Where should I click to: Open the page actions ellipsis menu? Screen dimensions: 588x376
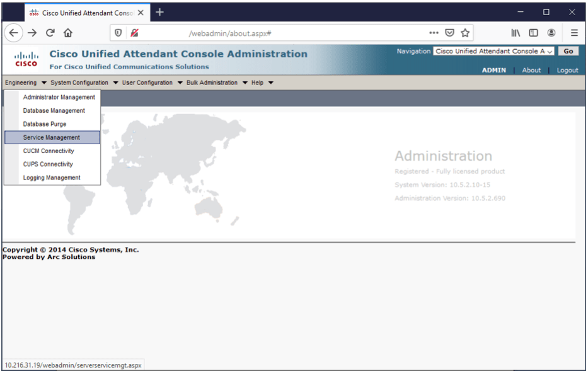tap(434, 33)
